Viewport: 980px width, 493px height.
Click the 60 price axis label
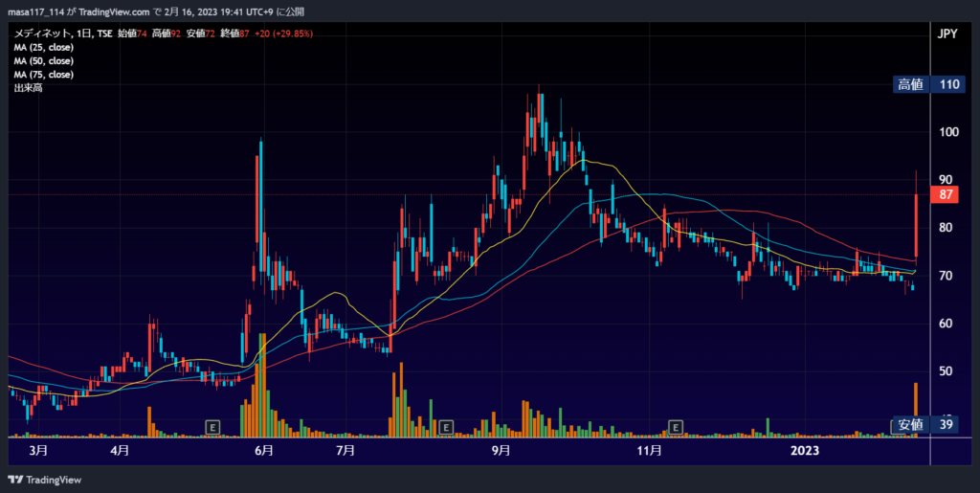click(x=946, y=323)
